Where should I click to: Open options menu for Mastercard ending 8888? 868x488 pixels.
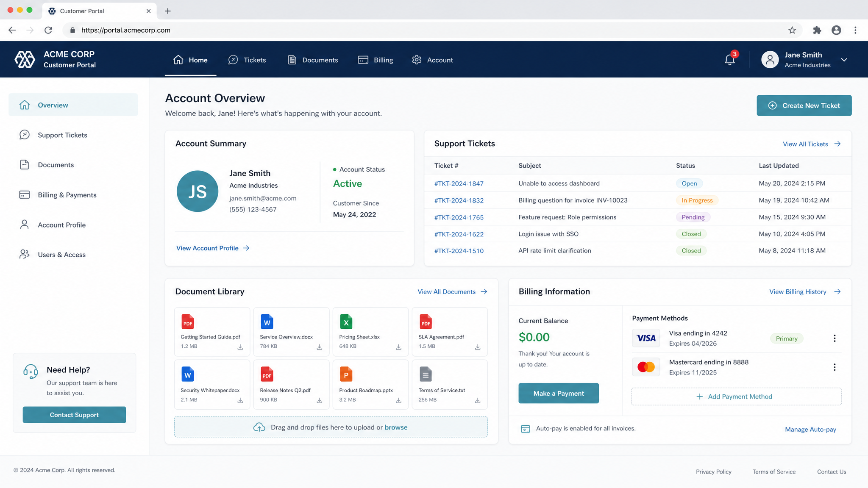pos(835,367)
